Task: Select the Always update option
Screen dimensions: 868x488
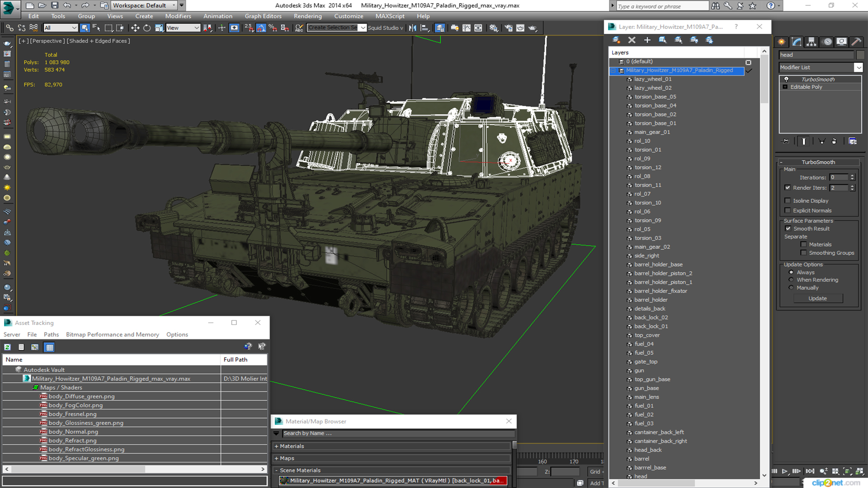Action: [791, 272]
